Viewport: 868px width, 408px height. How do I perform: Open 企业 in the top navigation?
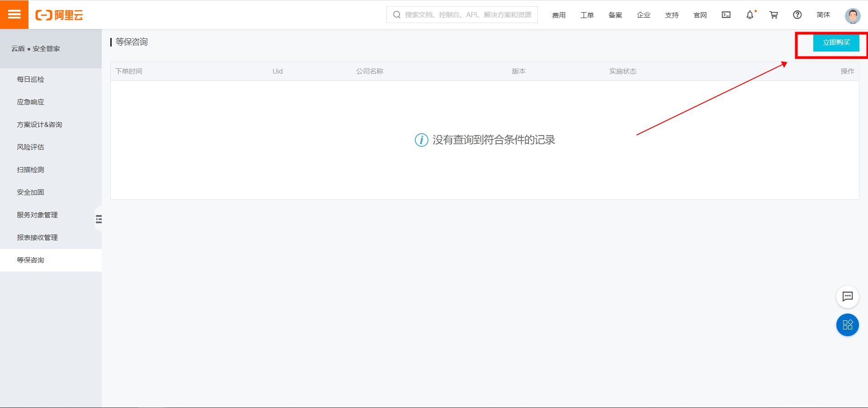pos(644,15)
